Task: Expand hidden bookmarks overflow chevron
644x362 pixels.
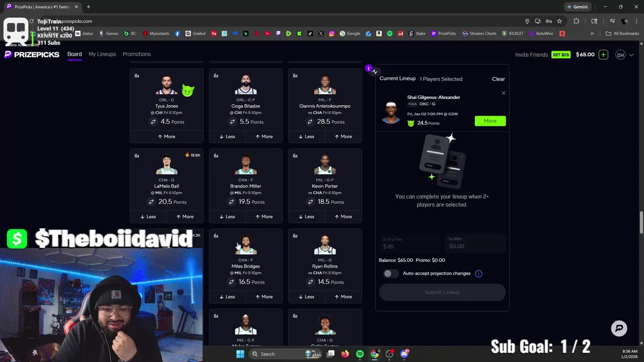Action: (592, 34)
